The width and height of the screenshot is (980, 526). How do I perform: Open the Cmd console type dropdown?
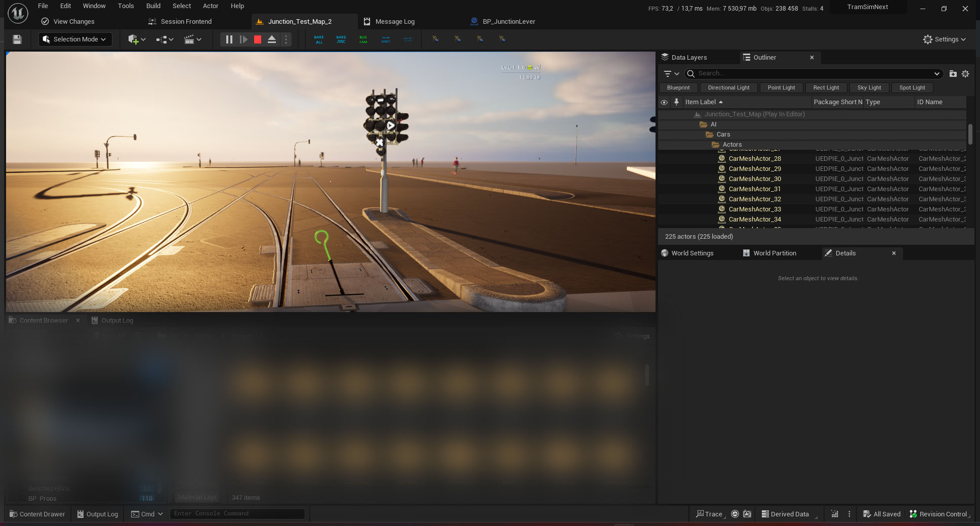147,514
